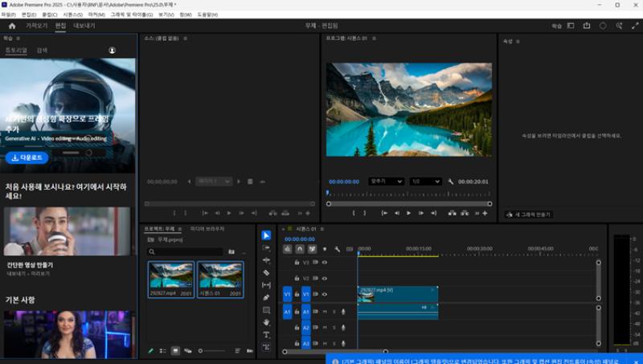Screen dimensions: 643x364
Task: Enable voice-over record on A3
Action: click(x=343, y=343)
